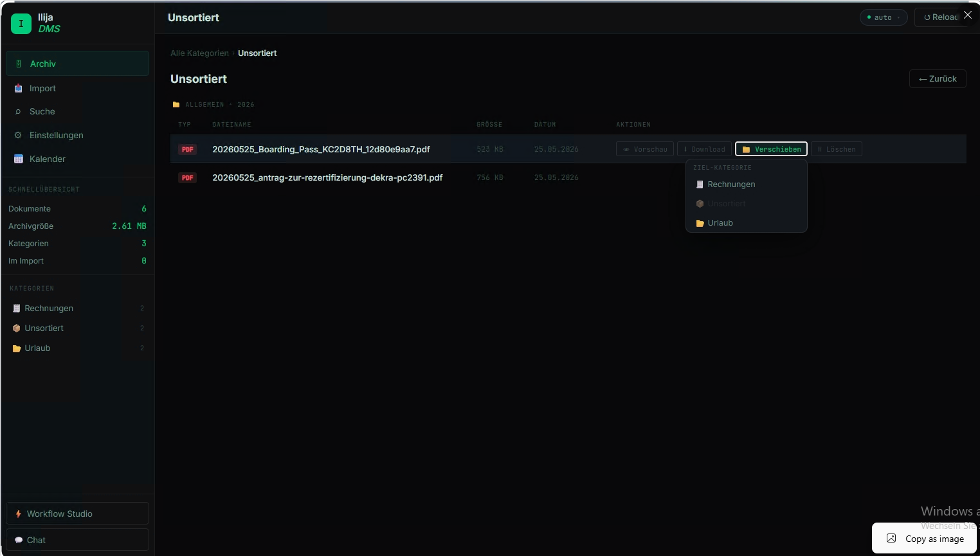
Task: Click the Zurück button
Action: [938, 78]
